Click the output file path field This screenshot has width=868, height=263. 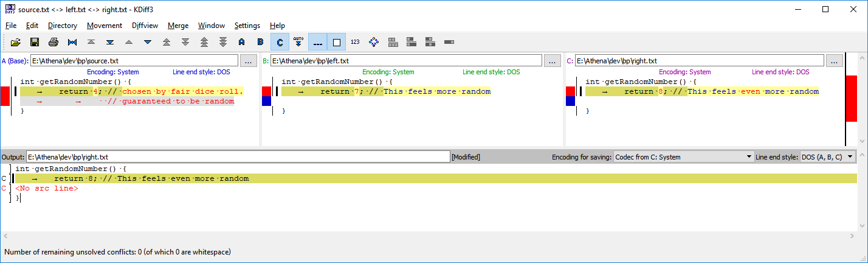(238, 156)
